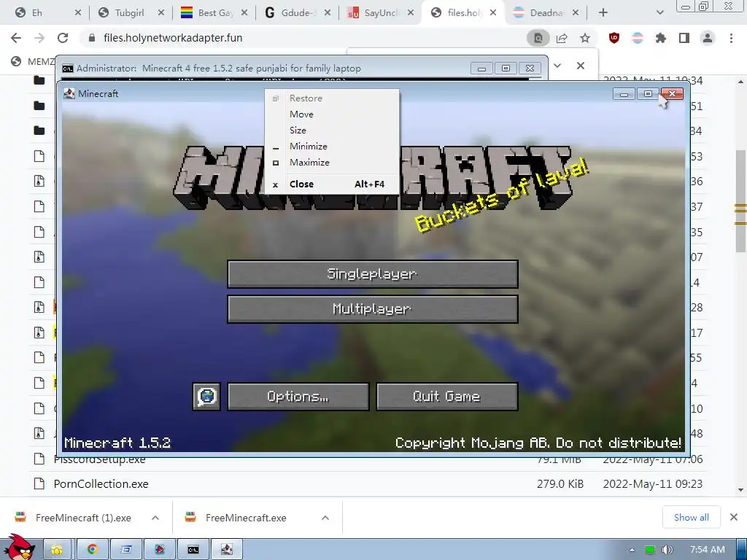The width and height of the screenshot is (747, 560).
Task: Choose Close Alt+F4 from the system menu
Action: (x=332, y=184)
